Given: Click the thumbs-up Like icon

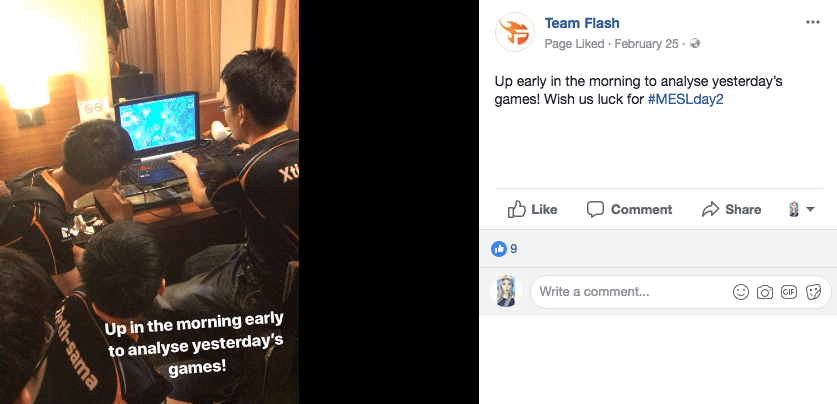Looking at the screenshot, I should (516, 209).
